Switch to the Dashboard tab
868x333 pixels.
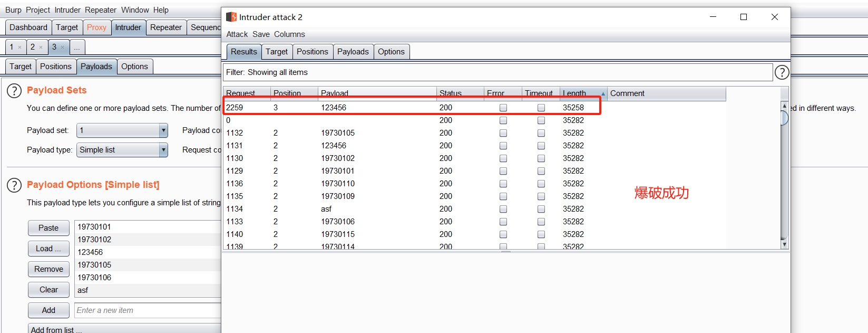click(x=28, y=27)
